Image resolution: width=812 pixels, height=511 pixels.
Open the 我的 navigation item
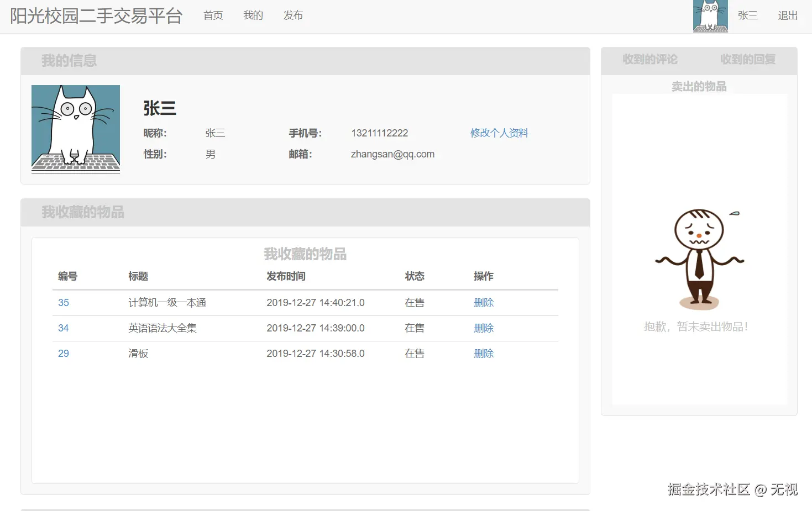253,15
